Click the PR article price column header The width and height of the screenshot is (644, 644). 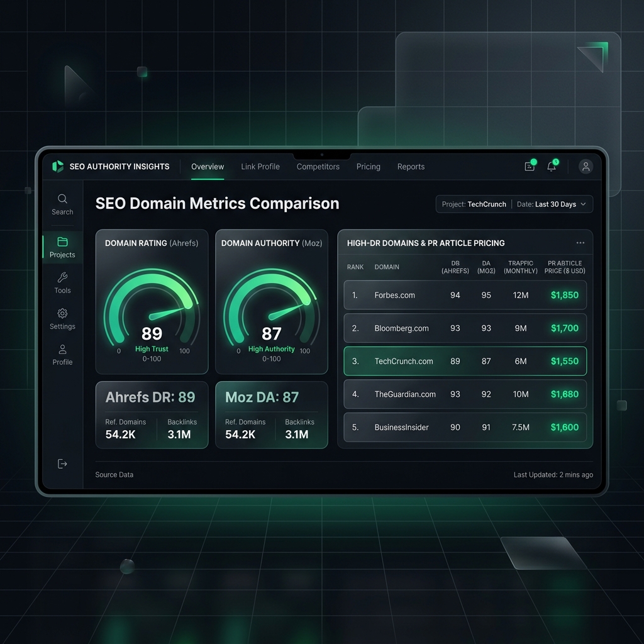click(565, 267)
